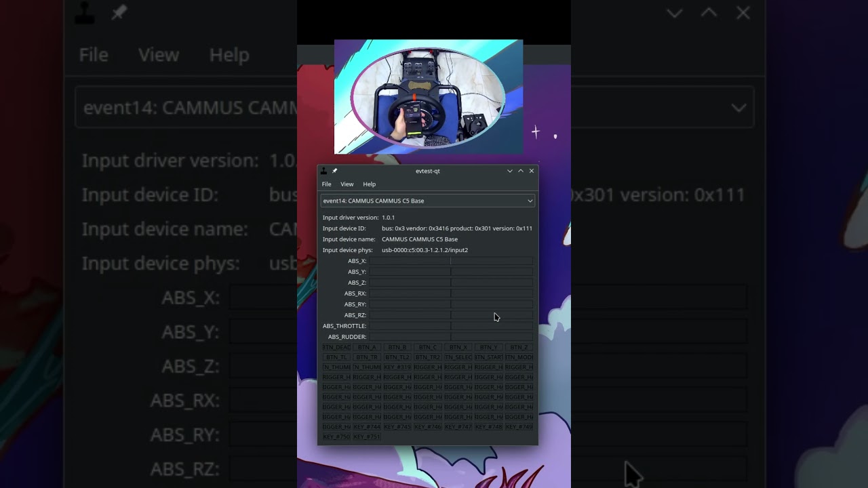
Task: Click the ABS_RUDDER axis bar
Action: click(x=451, y=337)
